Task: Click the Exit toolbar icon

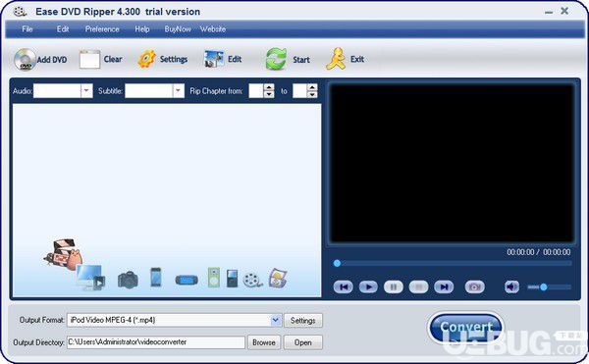Action: click(335, 59)
